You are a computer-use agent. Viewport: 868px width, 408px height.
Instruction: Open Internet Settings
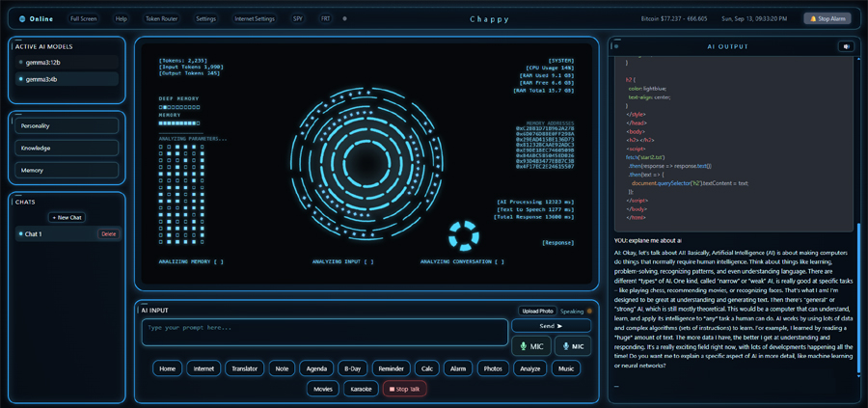[x=254, y=19]
